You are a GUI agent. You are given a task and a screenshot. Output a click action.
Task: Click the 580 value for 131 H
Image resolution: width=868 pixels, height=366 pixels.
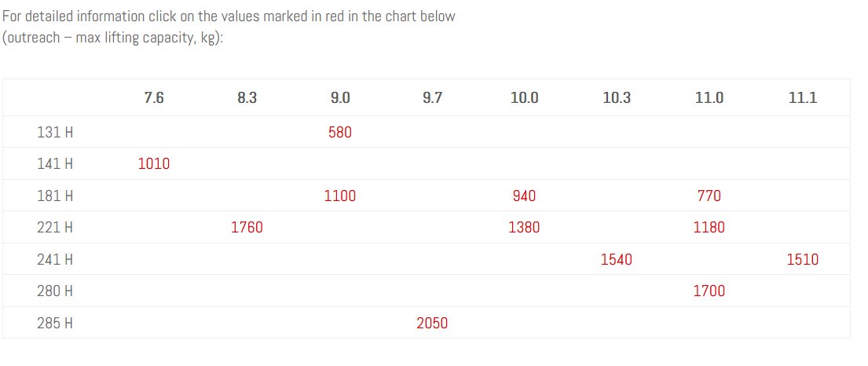coord(340,132)
